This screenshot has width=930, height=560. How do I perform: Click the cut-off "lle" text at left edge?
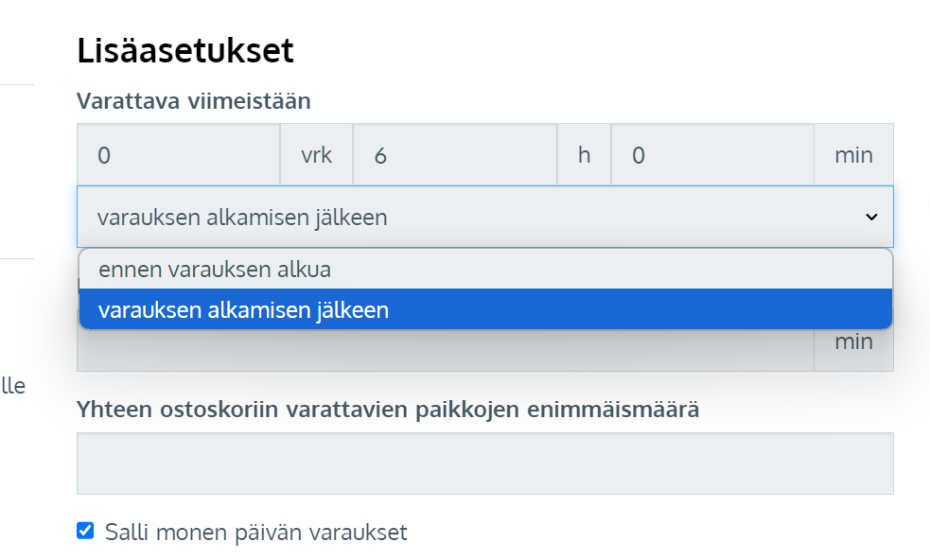(x=12, y=385)
